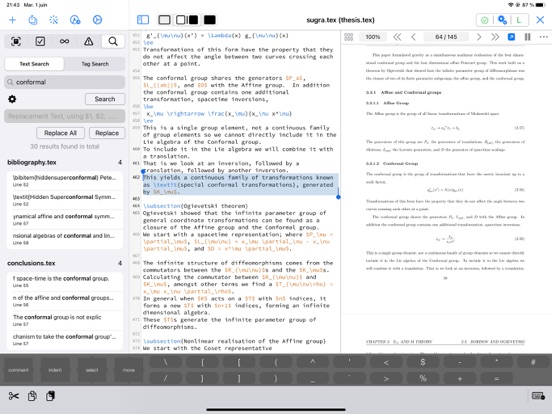Switch to Tag Search tab

[95, 64]
